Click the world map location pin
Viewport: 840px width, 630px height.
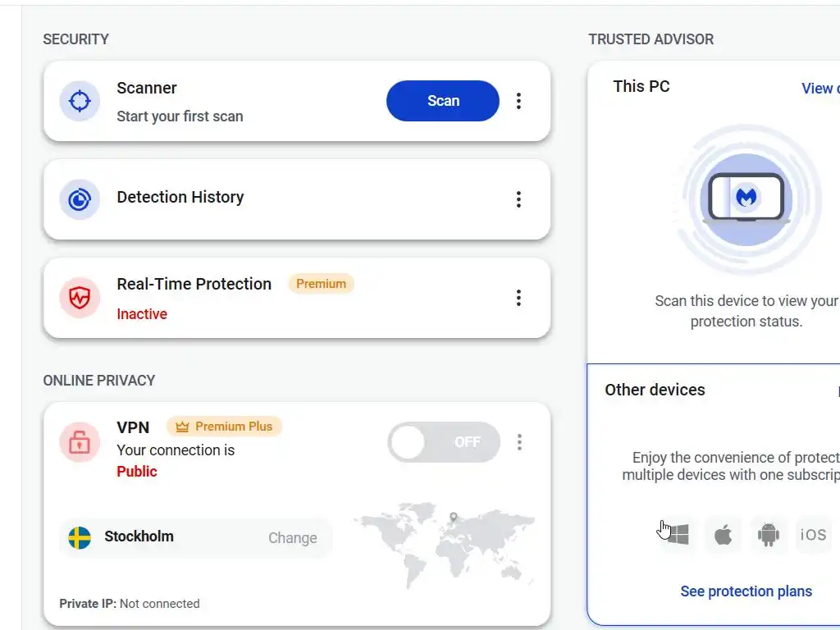453,518
